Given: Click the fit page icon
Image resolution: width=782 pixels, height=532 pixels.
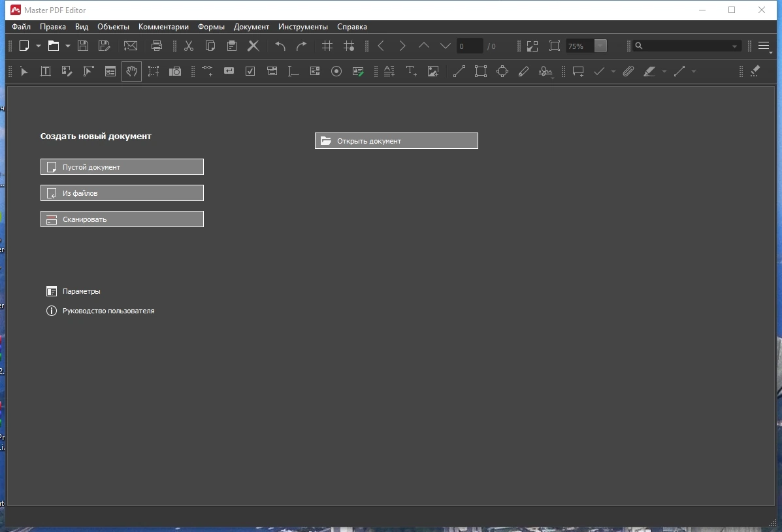Looking at the screenshot, I should (532, 46).
